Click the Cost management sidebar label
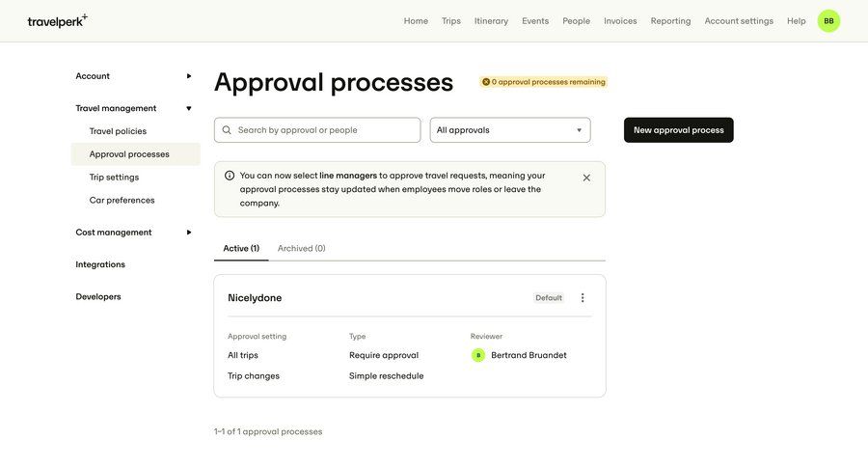This screenshot has height=467, width=868. [x=114, y=233]
